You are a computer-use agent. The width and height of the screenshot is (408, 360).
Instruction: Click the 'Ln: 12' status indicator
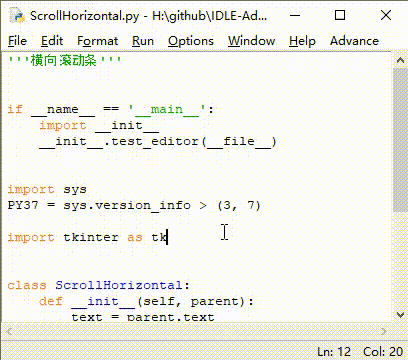click(x=334, y=352)
